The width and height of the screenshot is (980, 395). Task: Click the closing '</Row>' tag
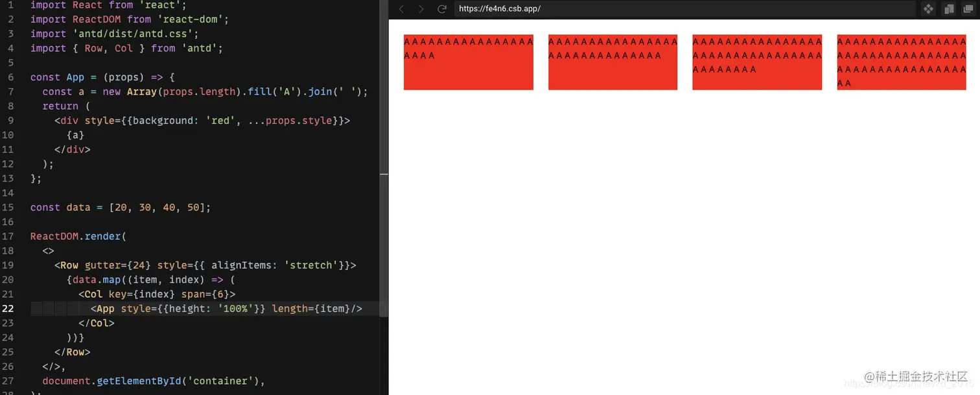tap(73, 352)
